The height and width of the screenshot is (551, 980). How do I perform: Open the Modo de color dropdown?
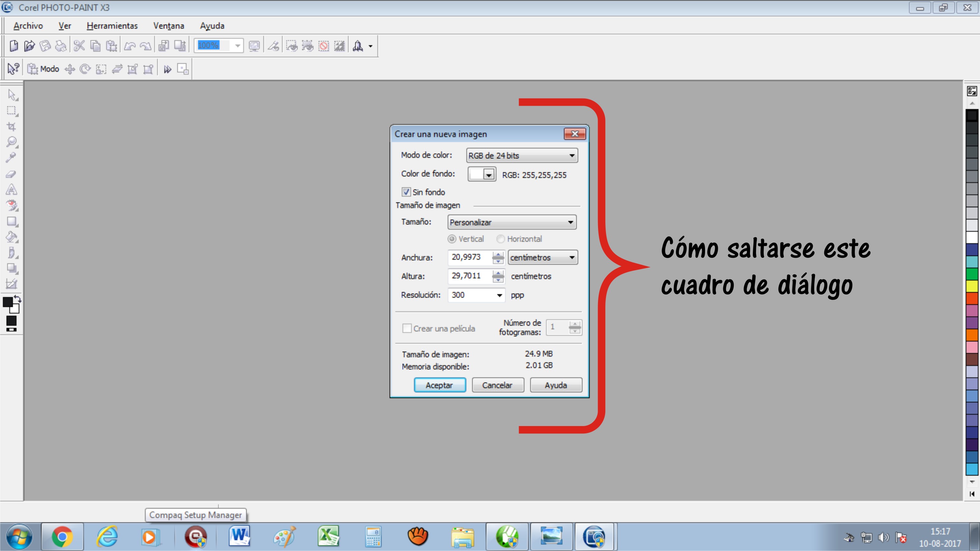522,156
